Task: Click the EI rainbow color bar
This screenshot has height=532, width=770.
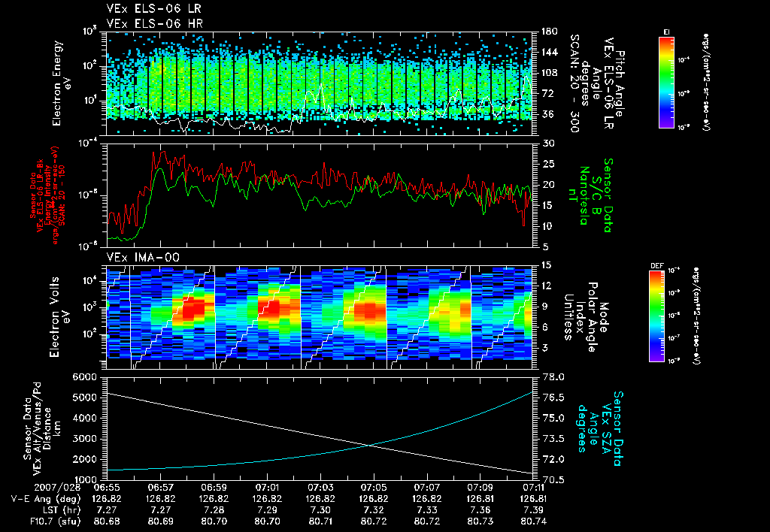Action: [666, 83]
